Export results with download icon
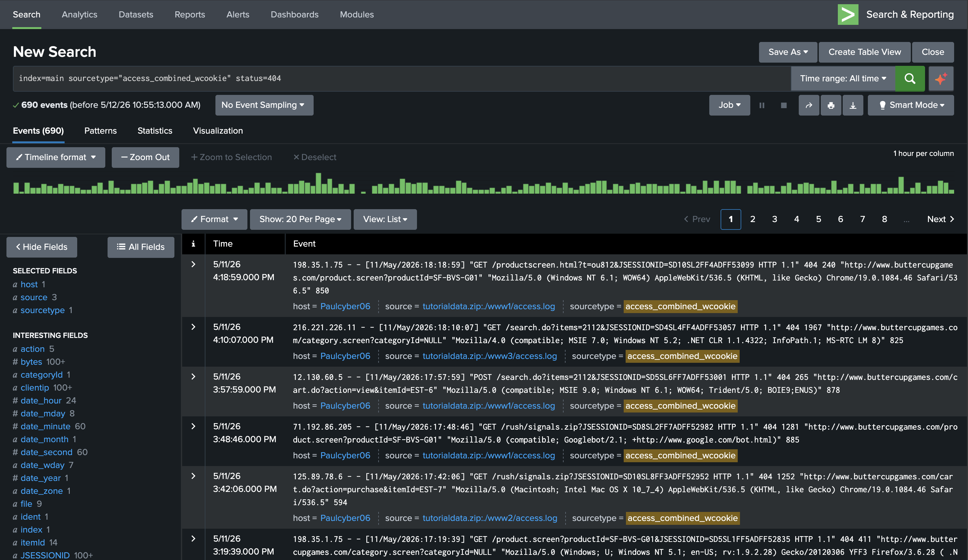 pyautogui.click(x=853, y=105)
